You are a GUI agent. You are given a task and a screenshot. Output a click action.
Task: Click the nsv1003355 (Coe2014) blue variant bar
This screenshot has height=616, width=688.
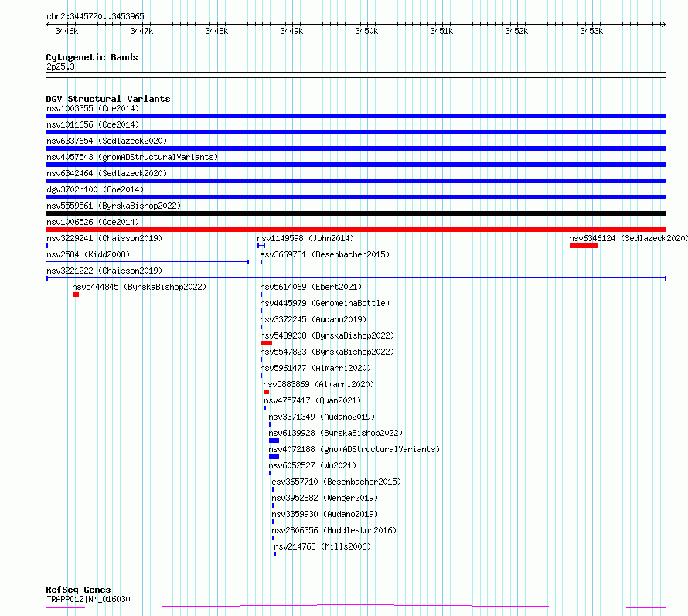(356, 116)
